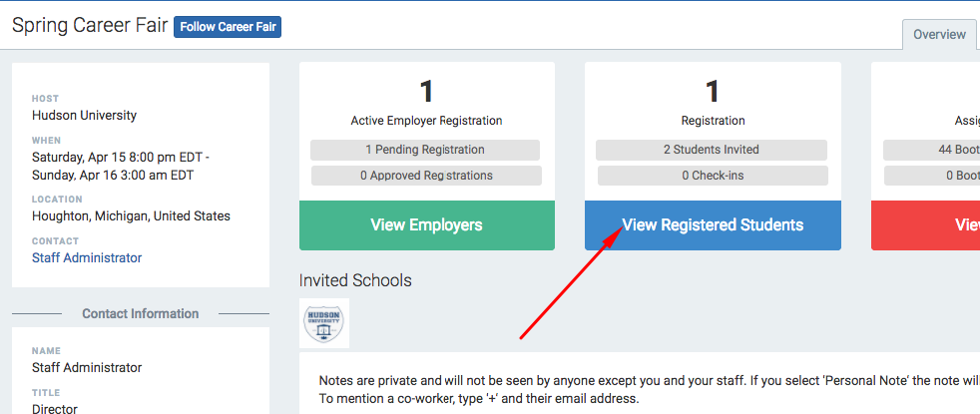The height and width of the screenshot is (414, 980).
Task: Click the Follow Career Fair button
Action: click(228, 28)
